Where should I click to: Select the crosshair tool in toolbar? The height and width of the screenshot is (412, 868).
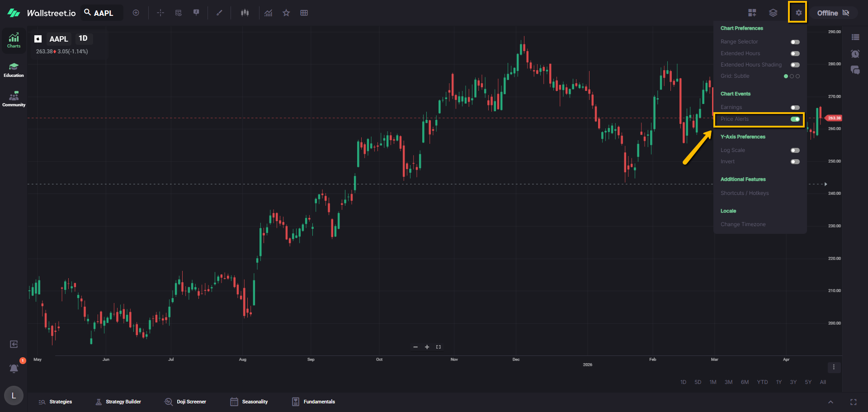click(160, 13)
